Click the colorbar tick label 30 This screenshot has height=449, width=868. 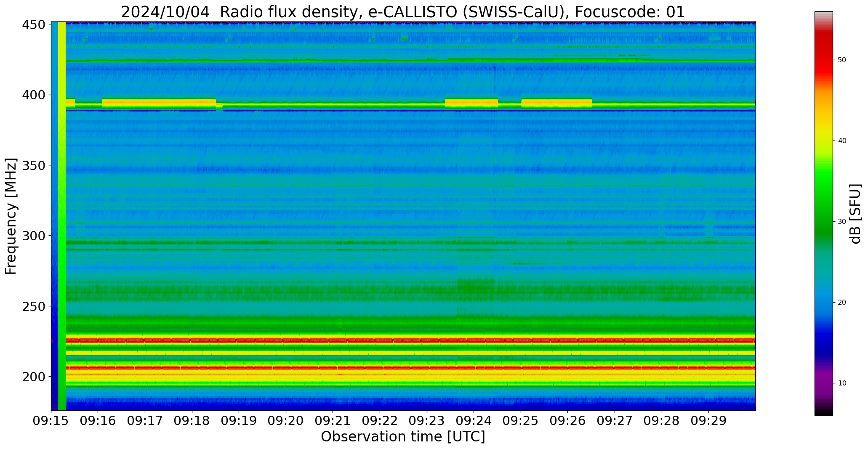pos(842,222)
